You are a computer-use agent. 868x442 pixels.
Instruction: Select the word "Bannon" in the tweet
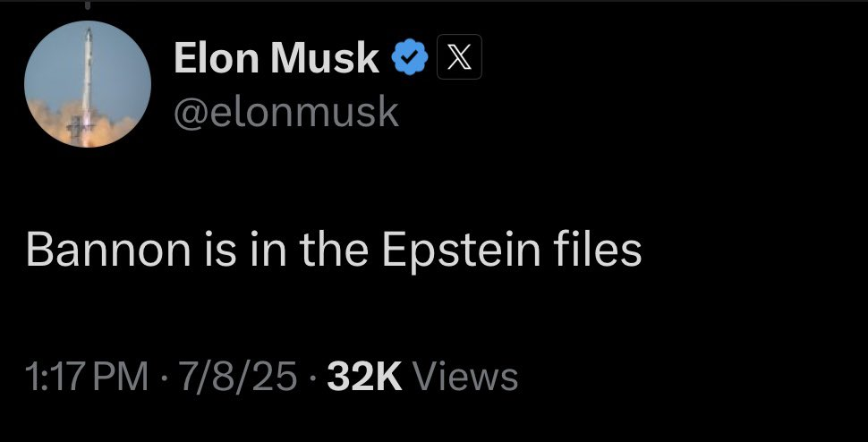pyautogui.click(x=94, y=251)
